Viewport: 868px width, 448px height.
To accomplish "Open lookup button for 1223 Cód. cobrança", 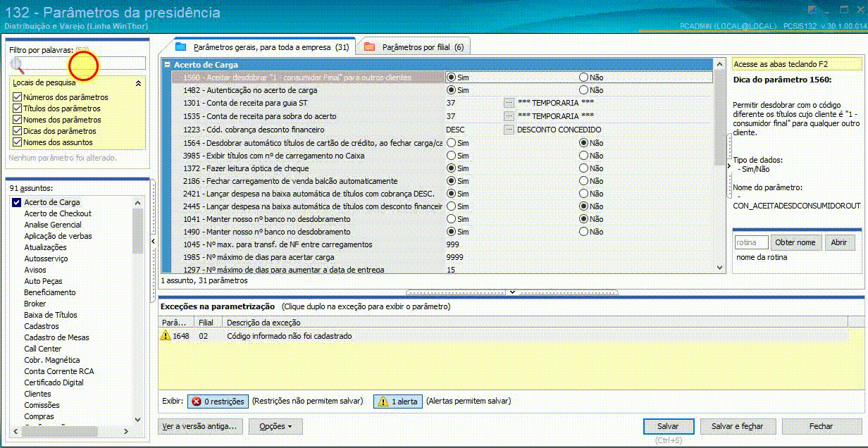I will click(509, 130).
